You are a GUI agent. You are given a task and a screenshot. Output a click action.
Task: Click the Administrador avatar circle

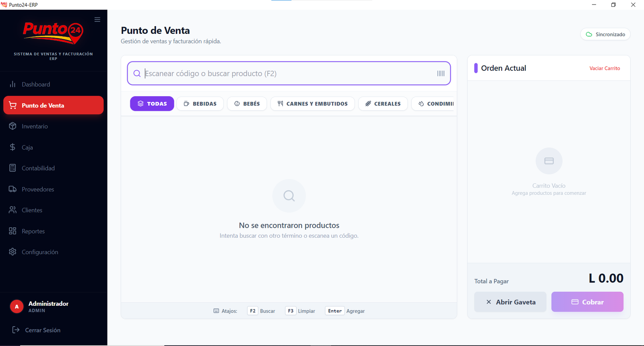[17, 307]
